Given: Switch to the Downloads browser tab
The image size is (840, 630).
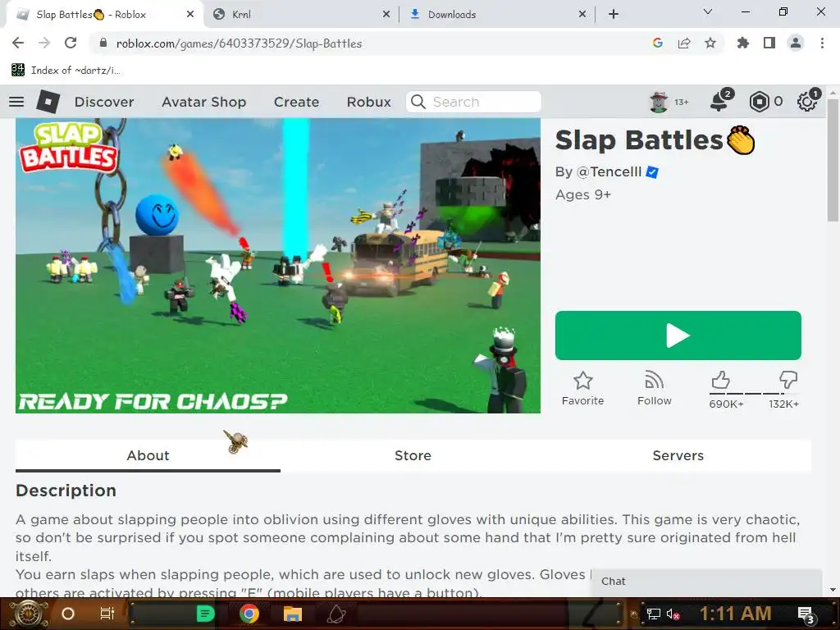Looking at the screenshot, I should tap(496, 15).
